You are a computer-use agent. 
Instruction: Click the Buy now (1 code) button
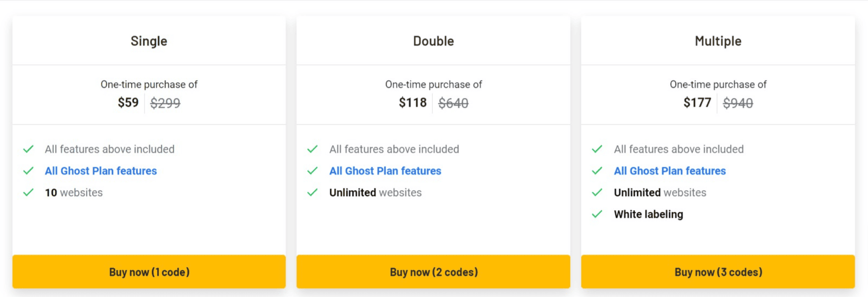pyautogui.click(x=149, y=272)
